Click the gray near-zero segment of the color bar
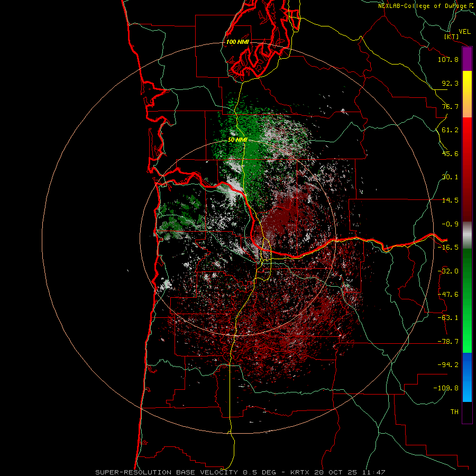This screenshot has height=476, width=476. click(467, 235)
